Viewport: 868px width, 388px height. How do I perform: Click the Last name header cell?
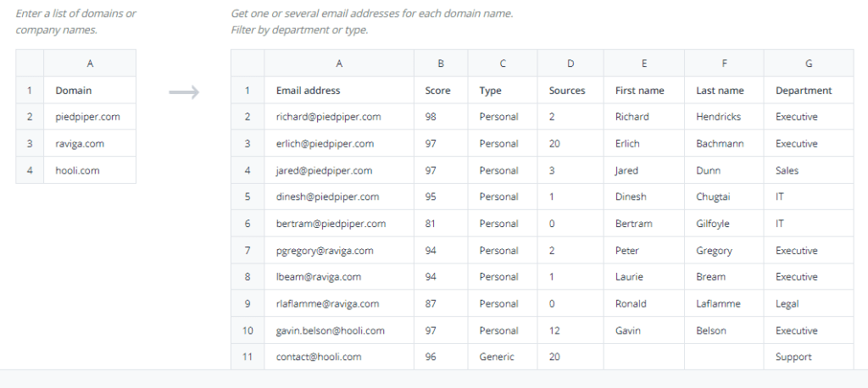click(x=724, y=90)
